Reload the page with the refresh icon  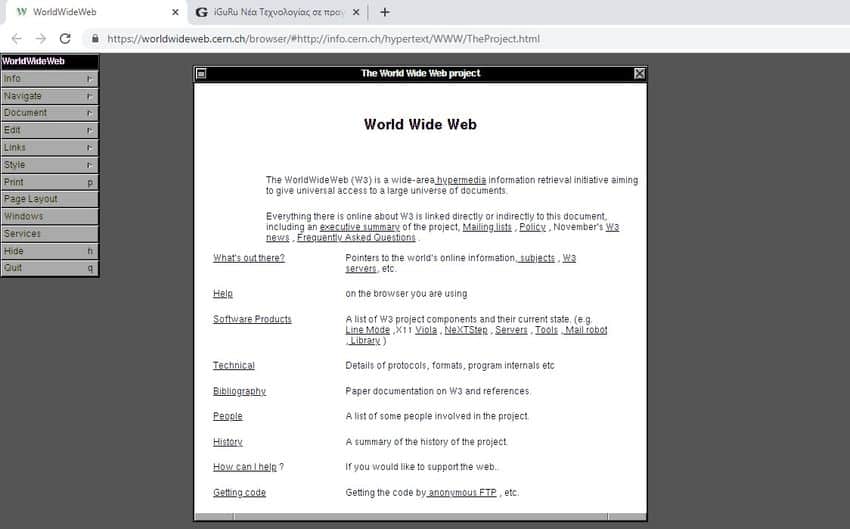(65, 38)
